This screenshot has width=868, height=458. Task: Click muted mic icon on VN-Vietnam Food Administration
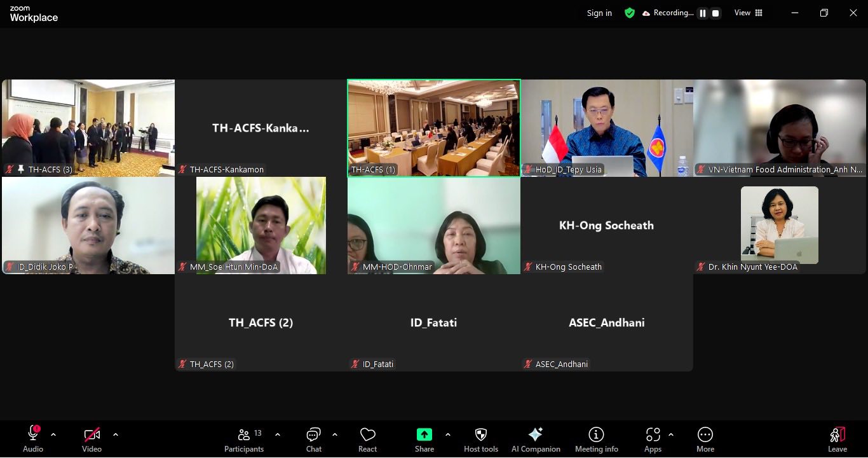coord(702,169)
